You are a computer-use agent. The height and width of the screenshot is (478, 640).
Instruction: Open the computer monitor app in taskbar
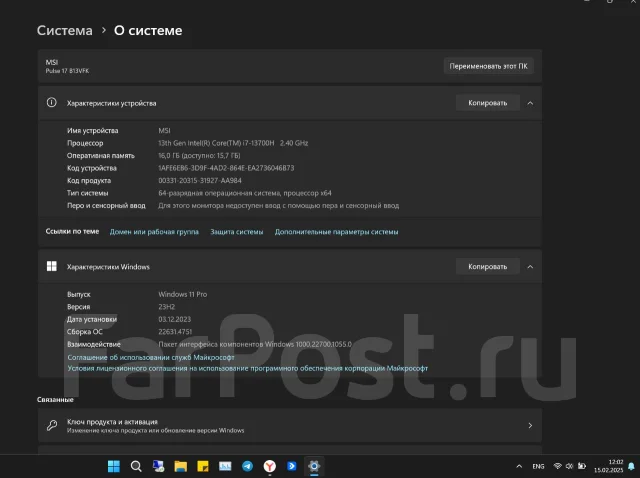(158, 466)
